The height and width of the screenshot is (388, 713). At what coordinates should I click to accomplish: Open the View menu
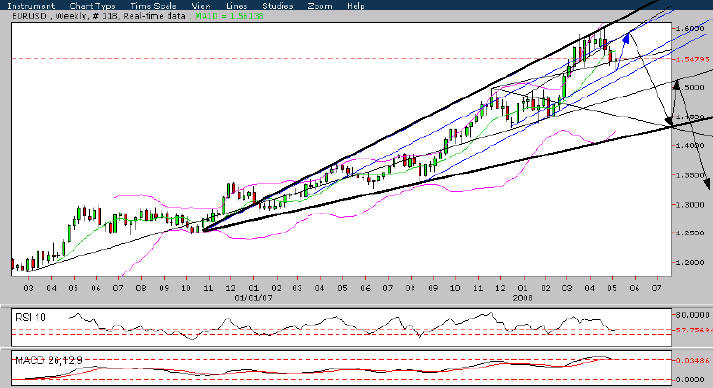click(x=201, y=6)
